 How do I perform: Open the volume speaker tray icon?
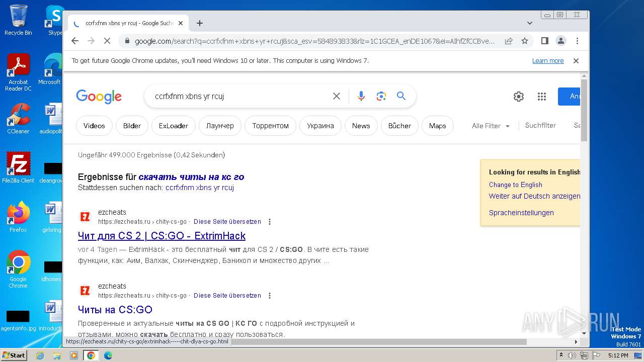[573, 355]
